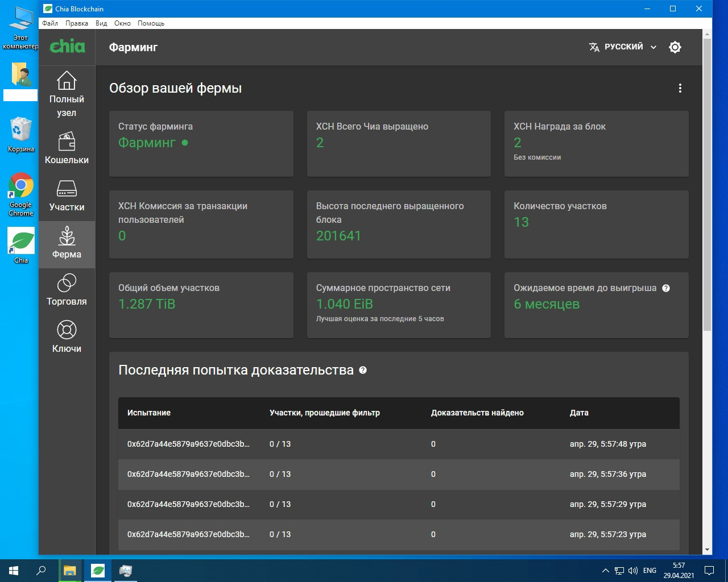Click the block height value 201641
Screen dimensions: 728x582
coord(338,236)
